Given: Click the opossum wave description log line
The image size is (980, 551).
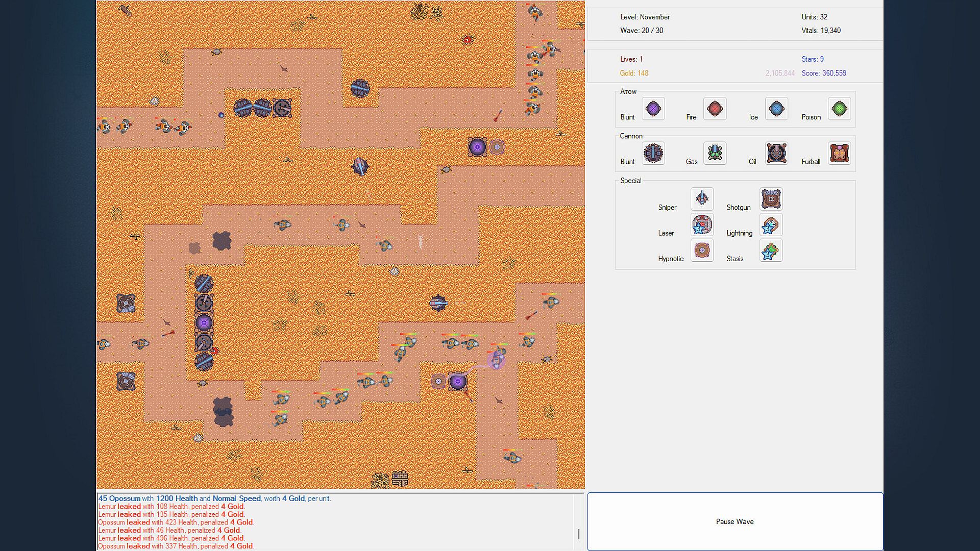Looking at the screenshot, I should (214, 498).
